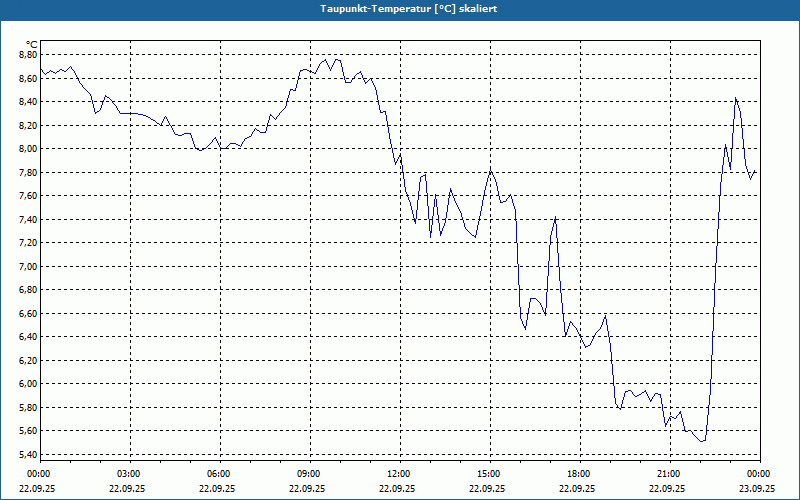Pick the "8,00" y-axis label

pos(29,148)
